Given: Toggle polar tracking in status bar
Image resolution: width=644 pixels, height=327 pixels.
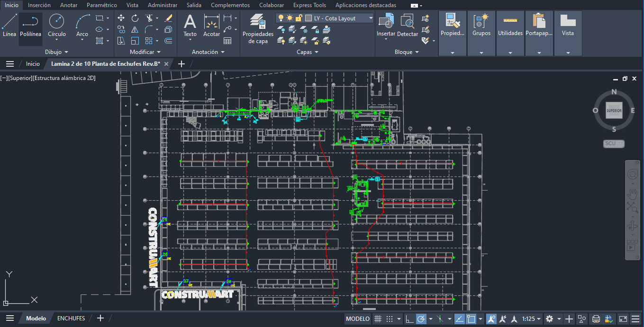Looking at the screenshot, I should (x=421, y=319).
